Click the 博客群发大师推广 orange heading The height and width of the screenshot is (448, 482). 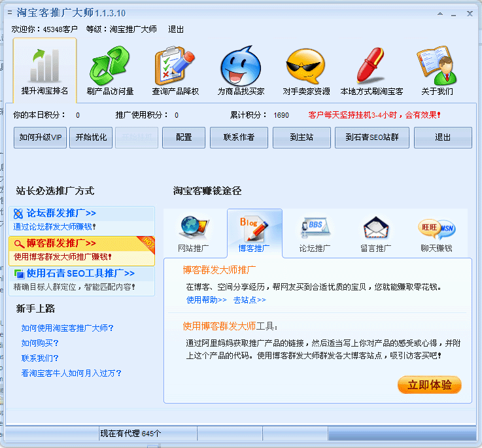[219, 270]
